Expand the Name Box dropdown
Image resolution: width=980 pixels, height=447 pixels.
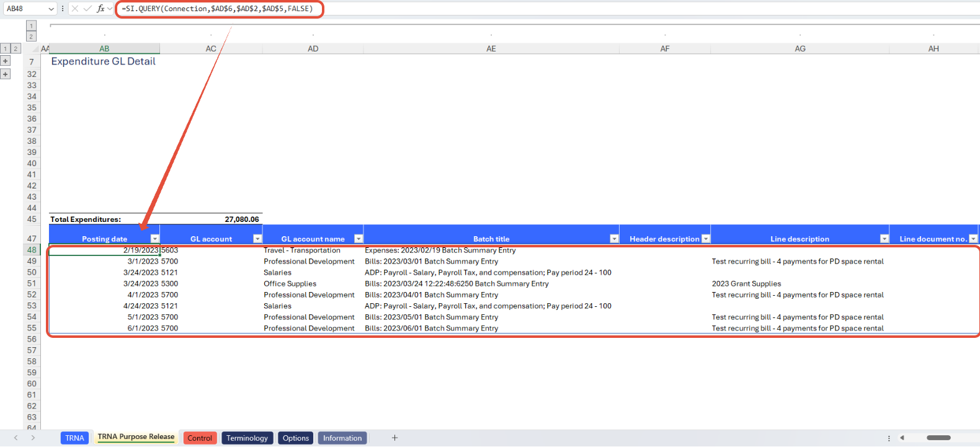(x=51, y=9)
